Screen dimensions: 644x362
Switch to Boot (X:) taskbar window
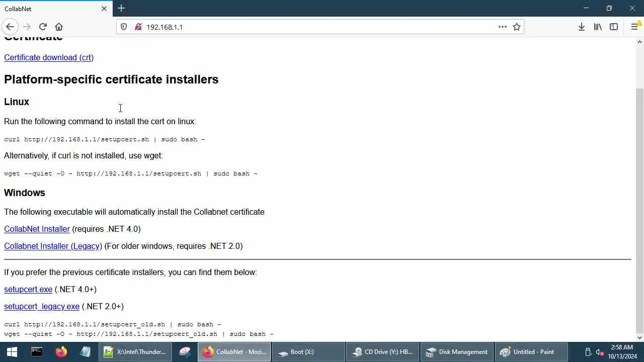[x=308, y=352]
